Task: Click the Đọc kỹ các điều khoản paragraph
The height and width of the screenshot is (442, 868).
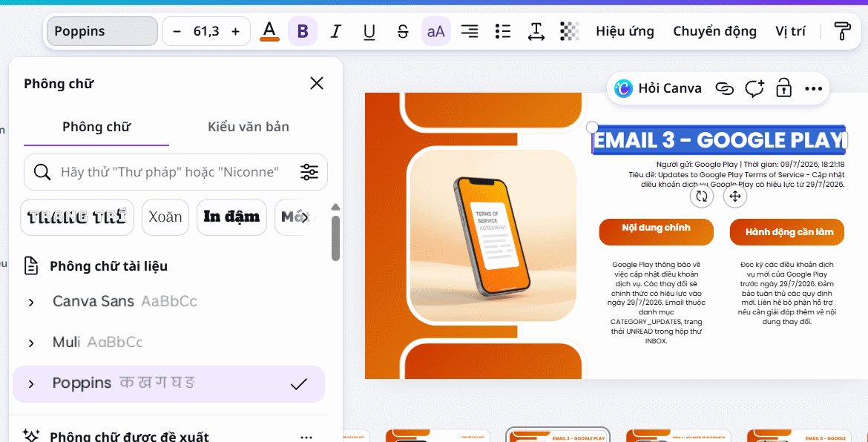Action: [786, 293]
